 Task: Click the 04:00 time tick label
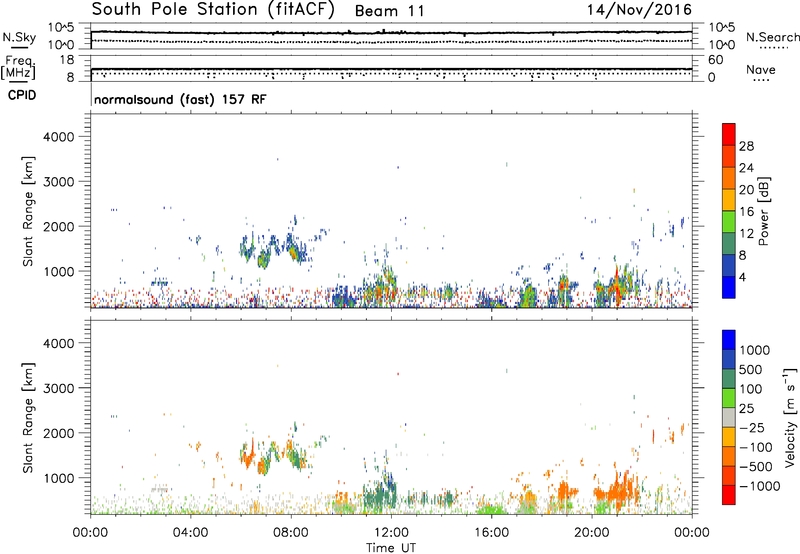(191, 533)
